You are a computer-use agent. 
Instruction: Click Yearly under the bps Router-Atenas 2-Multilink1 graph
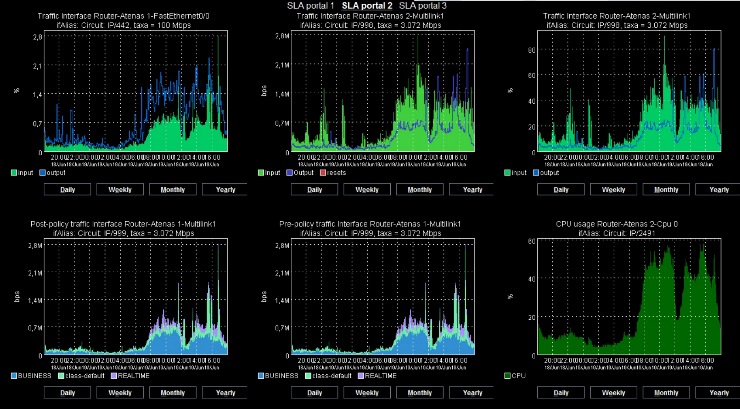coord(471,190)
